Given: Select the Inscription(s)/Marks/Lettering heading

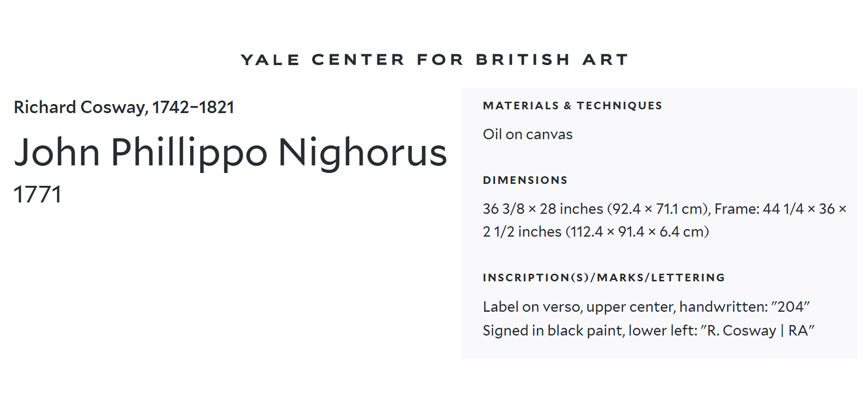Looking at the screenshot, I should pos(603,278).
